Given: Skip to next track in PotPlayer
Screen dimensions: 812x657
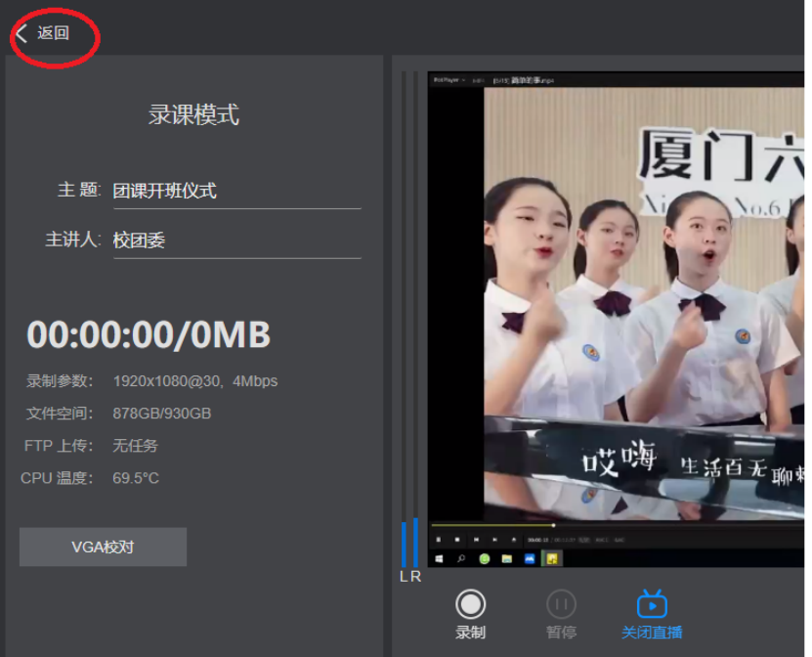Looking at the screenshot, I should 494,539.
